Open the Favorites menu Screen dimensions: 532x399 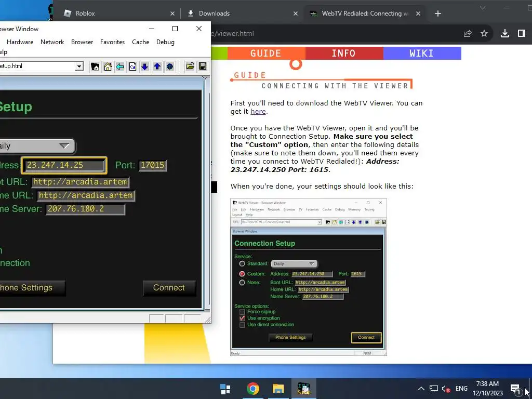[x=112, y=42]
